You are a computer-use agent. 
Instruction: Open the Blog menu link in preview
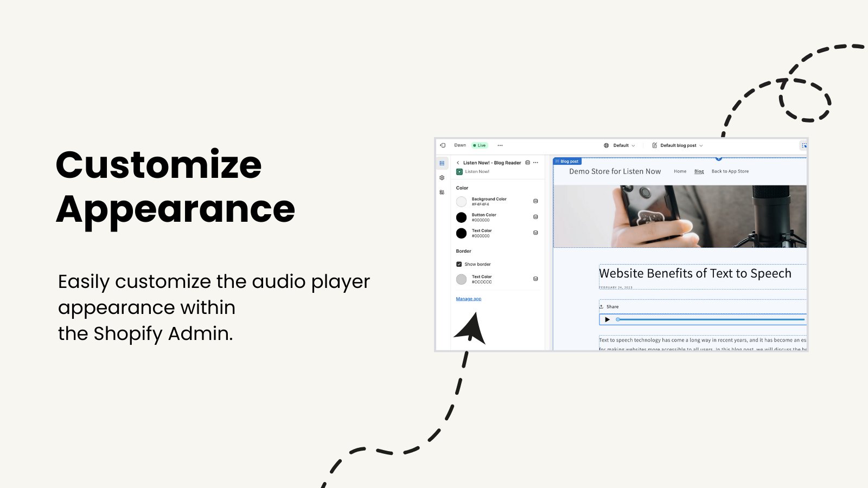tap(699, 171)
